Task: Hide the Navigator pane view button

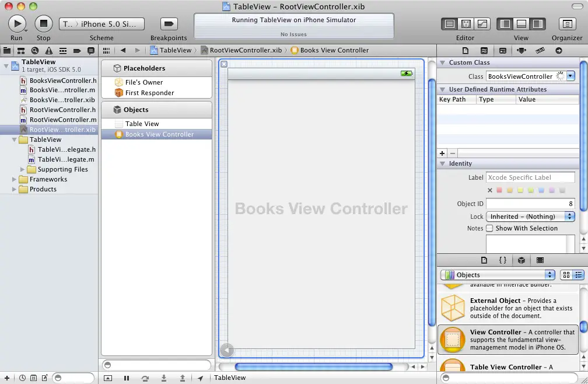Action: [505, 24]
